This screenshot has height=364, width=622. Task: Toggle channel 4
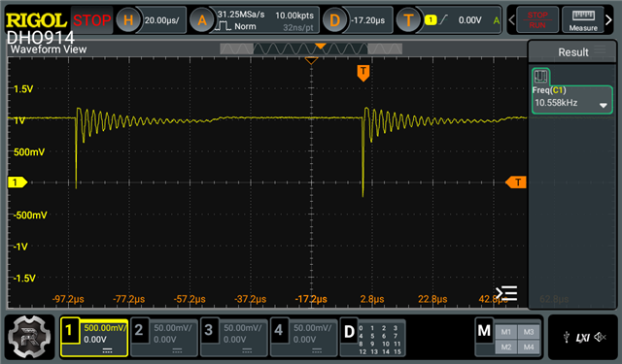279,331
